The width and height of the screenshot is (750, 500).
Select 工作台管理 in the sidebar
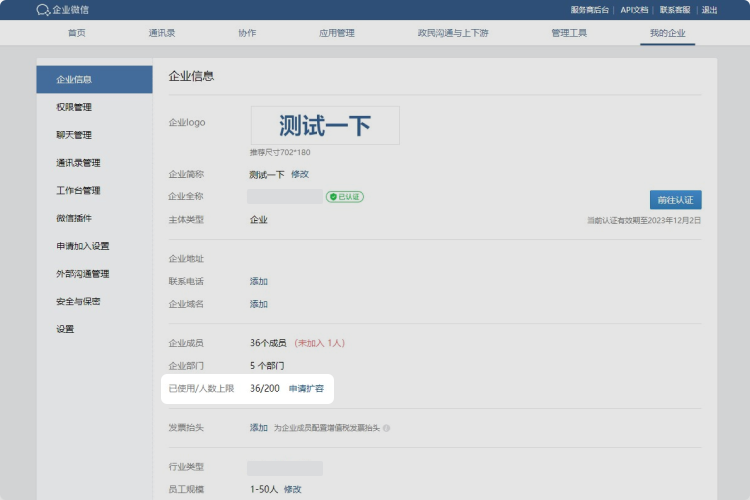click(x=78, y=190)
